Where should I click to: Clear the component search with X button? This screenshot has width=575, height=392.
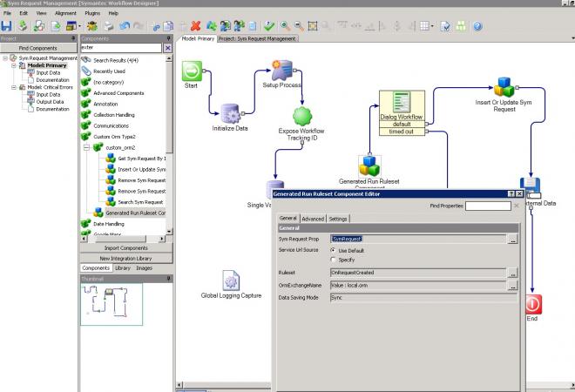pos(167,48)
